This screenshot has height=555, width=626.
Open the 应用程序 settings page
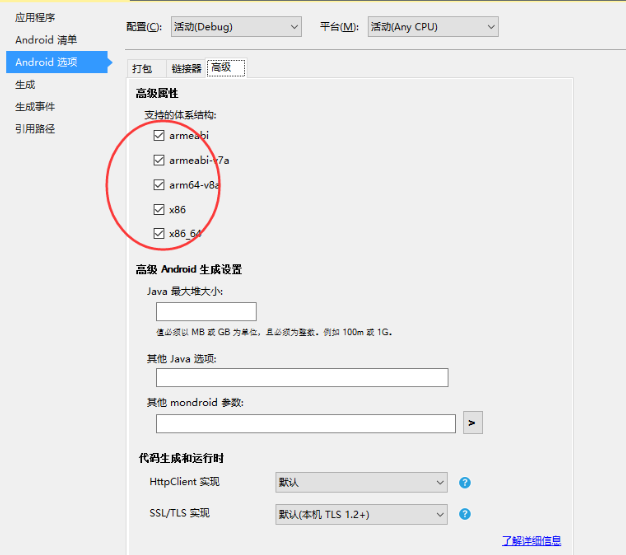point(35,18)
